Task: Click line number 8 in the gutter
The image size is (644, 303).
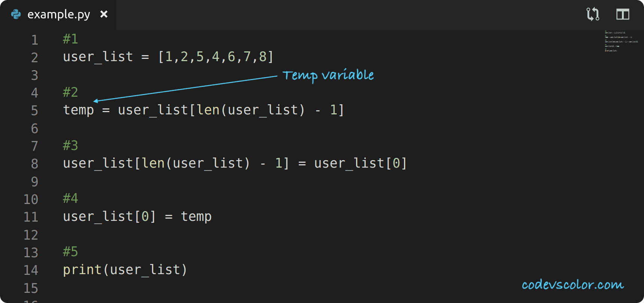Action: (34, 163)
